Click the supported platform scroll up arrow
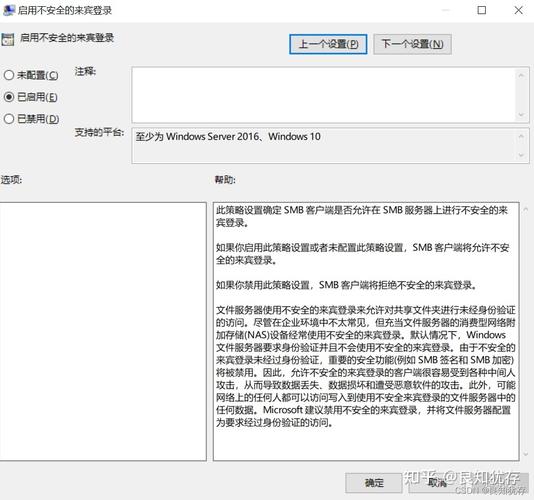 pyautogui.click(x=521, y=137)
